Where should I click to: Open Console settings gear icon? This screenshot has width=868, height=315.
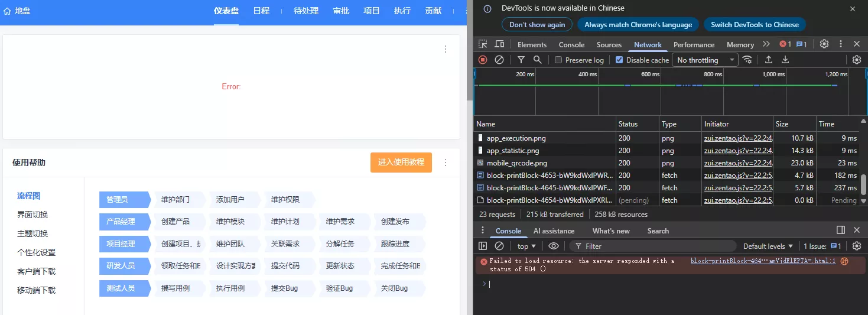[x=857, y=246]
